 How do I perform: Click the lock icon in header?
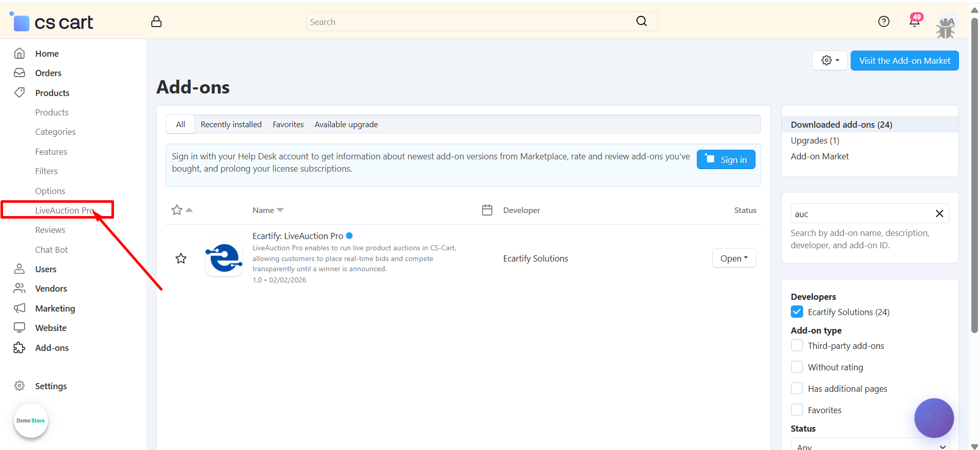(x=156, y=21)
